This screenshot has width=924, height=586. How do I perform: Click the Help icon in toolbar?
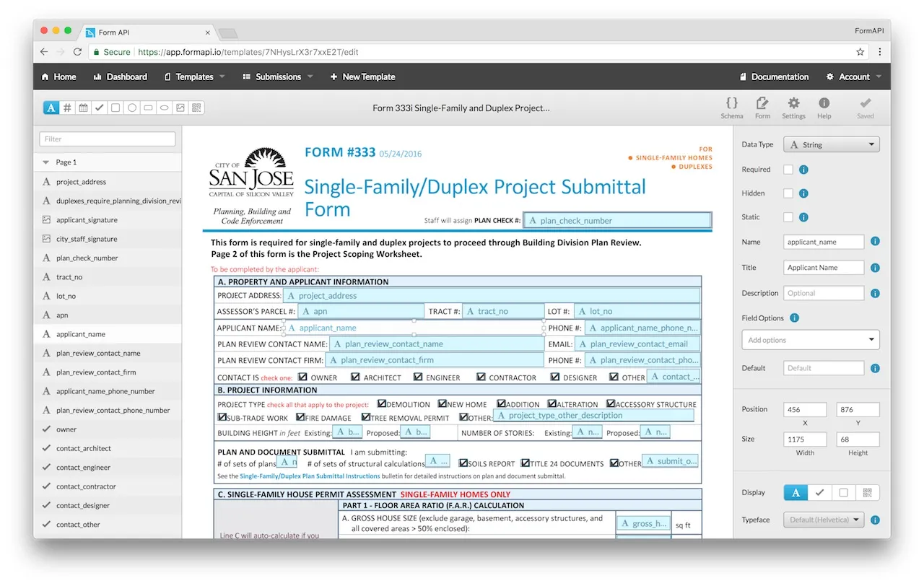click(824, 107)
